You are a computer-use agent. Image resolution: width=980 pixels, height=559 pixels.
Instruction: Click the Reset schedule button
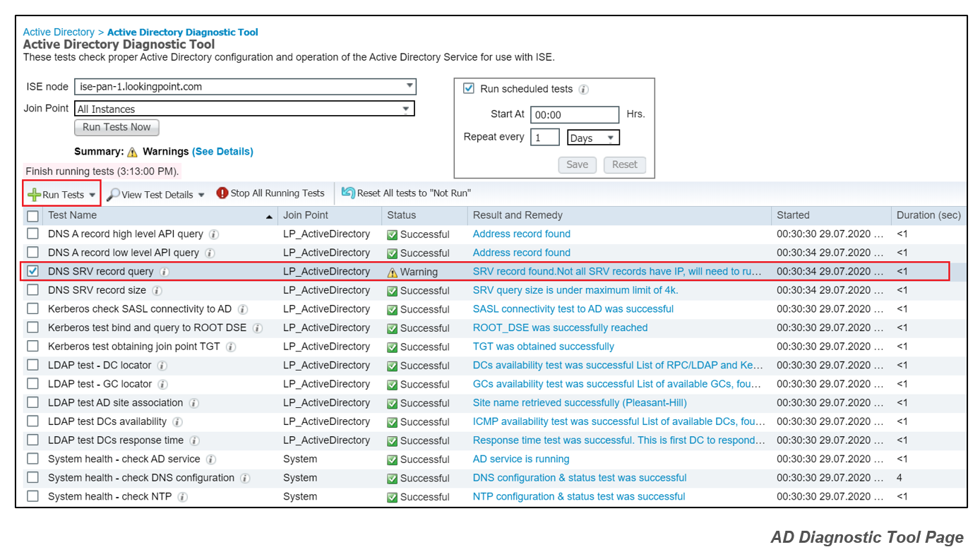(x=624, y=164)
